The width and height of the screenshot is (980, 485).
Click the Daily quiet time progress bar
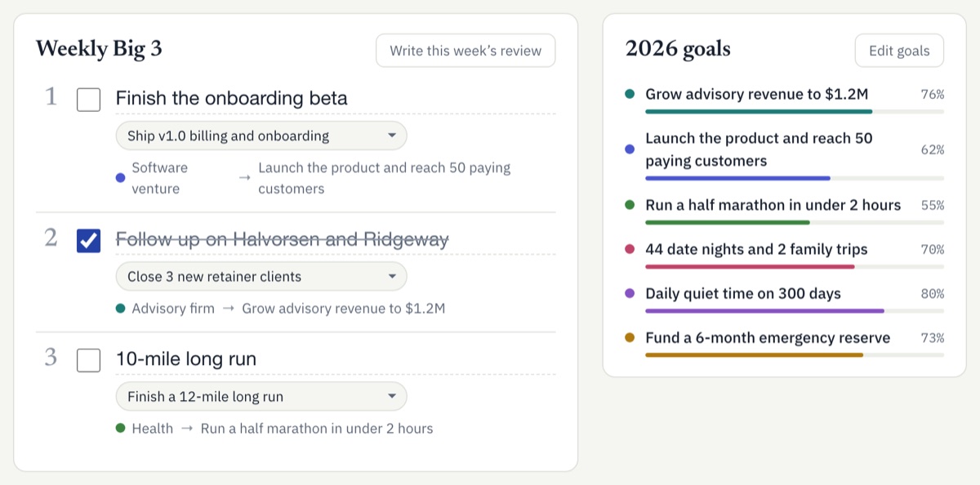(795, 310)
